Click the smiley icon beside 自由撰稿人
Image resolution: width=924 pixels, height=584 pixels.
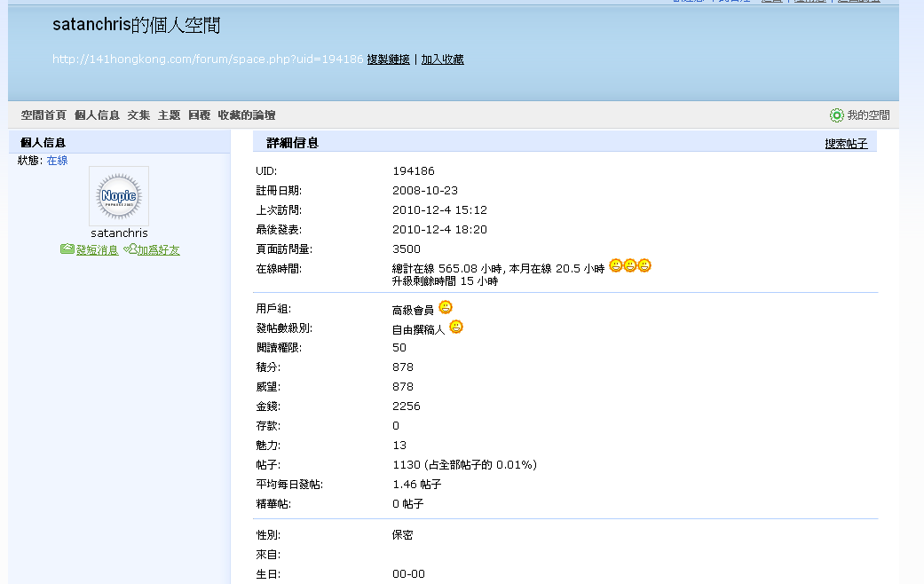[455, 327]
